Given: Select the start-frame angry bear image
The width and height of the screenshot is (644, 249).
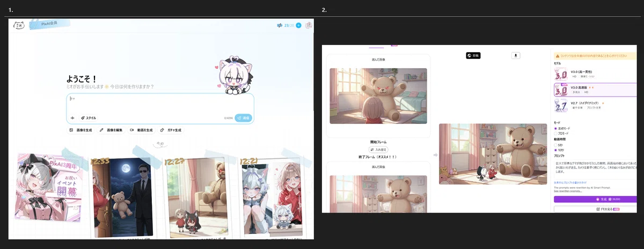Looking at the screenshot, I should coord(378,96).
